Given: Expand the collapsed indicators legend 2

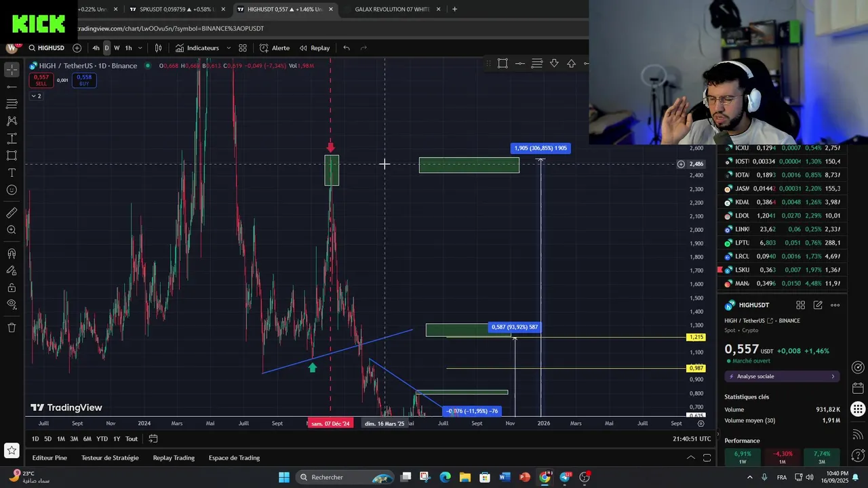Looking at the screenshot, I should pos(36,96).
